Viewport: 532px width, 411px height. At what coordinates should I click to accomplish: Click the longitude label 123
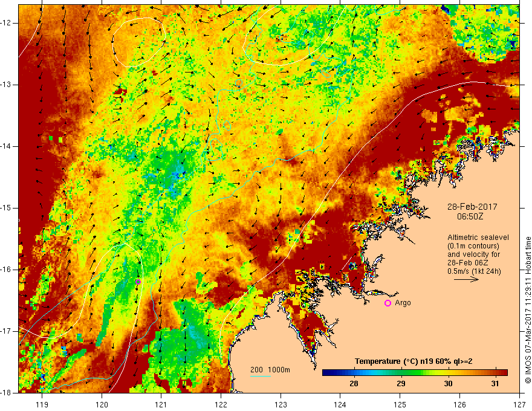click(281, 404)
